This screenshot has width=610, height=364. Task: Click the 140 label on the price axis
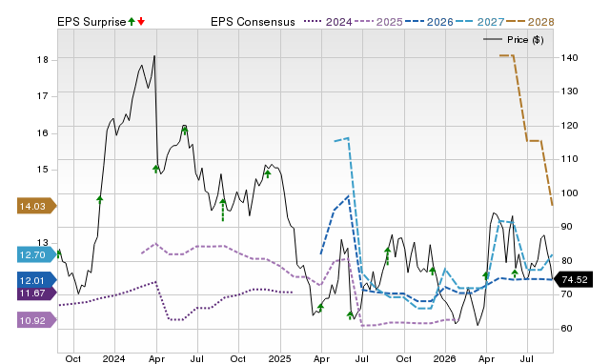click(x=569, y=57)
